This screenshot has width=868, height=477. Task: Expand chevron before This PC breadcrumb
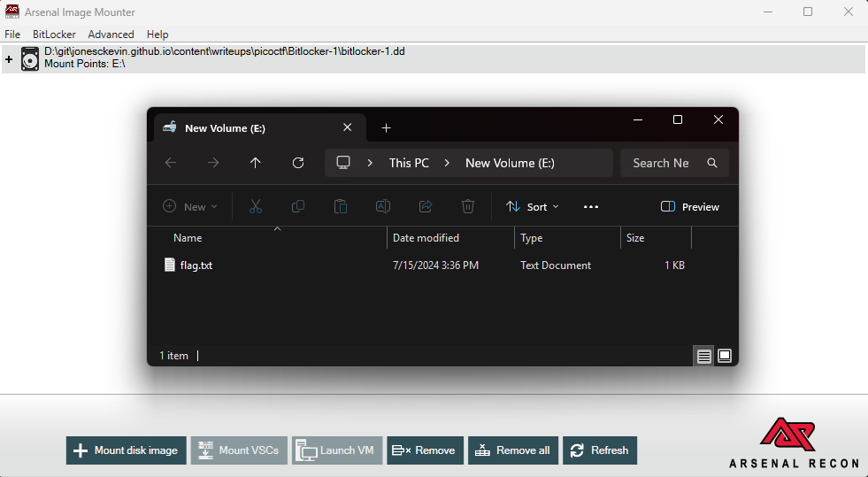tap(370, 163)
